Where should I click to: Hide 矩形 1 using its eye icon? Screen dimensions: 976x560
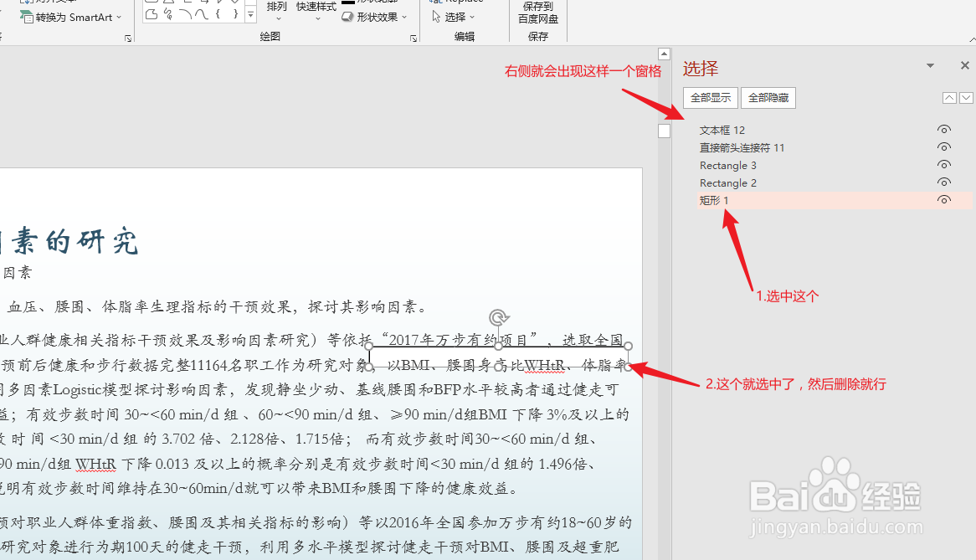coord(943,200)
